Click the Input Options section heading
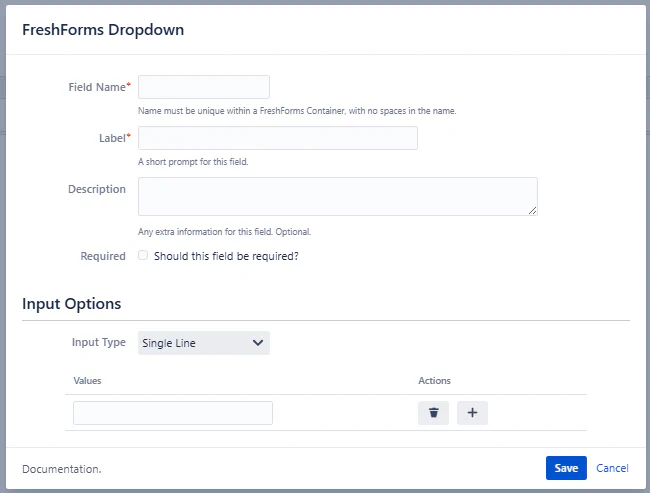 tap(72, 304)
